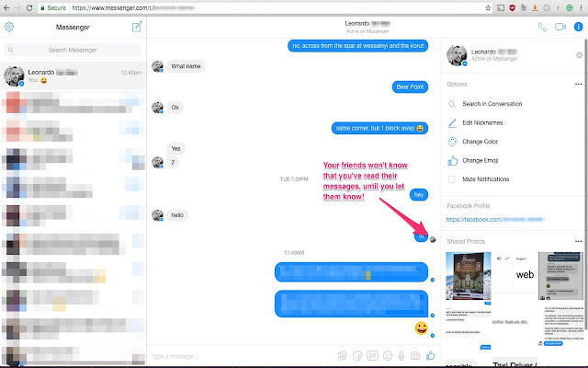Click the 'hey' message bubble
588x368 pixels.
tap(419, 194)
